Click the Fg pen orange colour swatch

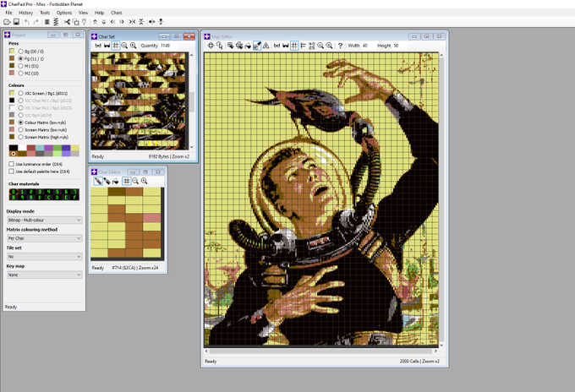pyautogui.click(x=12, y=58)
